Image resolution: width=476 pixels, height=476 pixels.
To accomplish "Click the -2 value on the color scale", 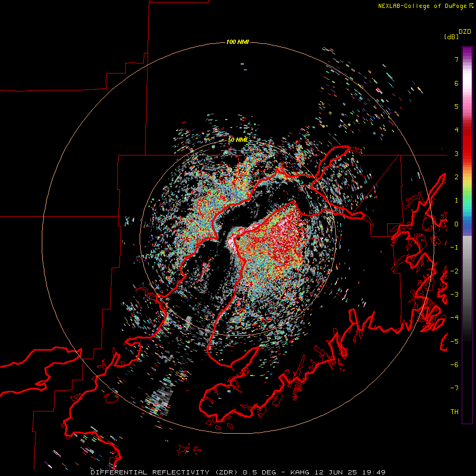I will tap(454, 271).
